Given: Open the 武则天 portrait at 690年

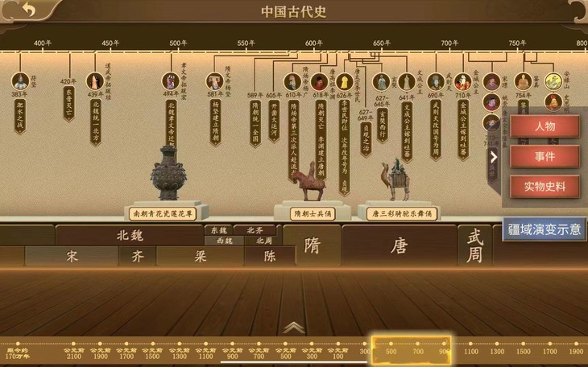Looking at the screenshot, I should coord(436,82).
